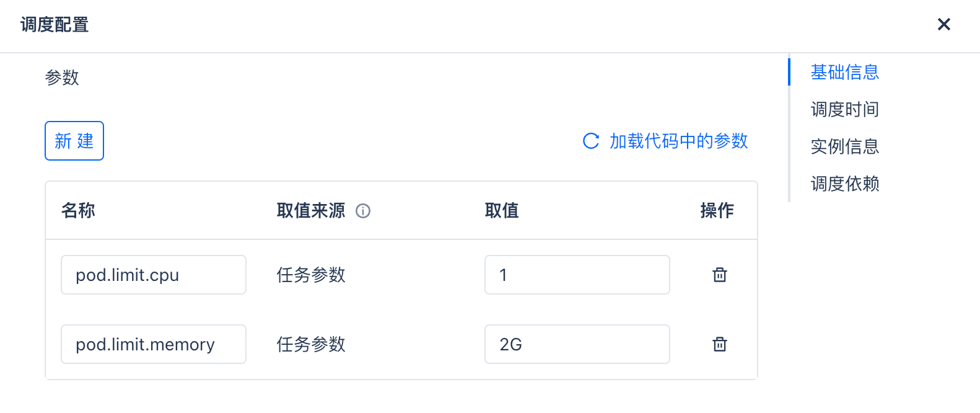Navigate to the 调度依赖 section
980x413 pixels.
[x=844, y=184]
